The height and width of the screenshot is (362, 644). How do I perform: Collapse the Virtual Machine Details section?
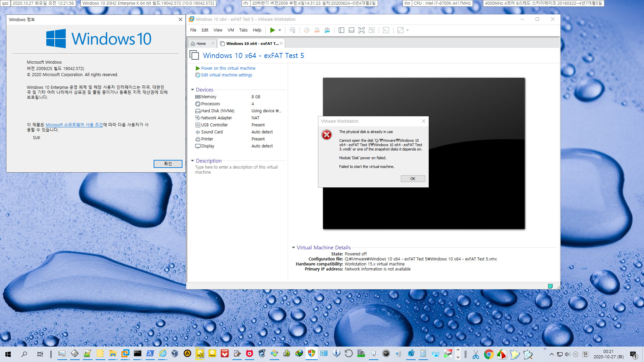coord(293,248)
